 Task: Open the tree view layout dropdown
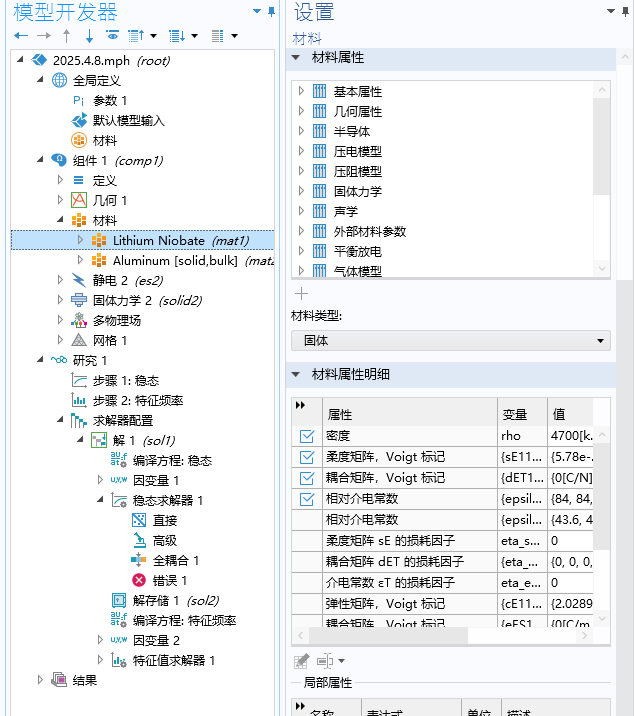(x=235, y=36)
